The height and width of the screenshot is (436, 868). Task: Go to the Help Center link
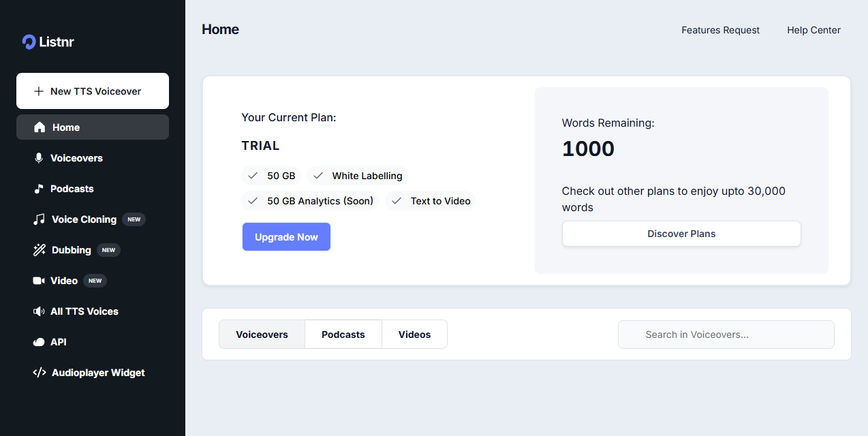[x=813, y=30]
